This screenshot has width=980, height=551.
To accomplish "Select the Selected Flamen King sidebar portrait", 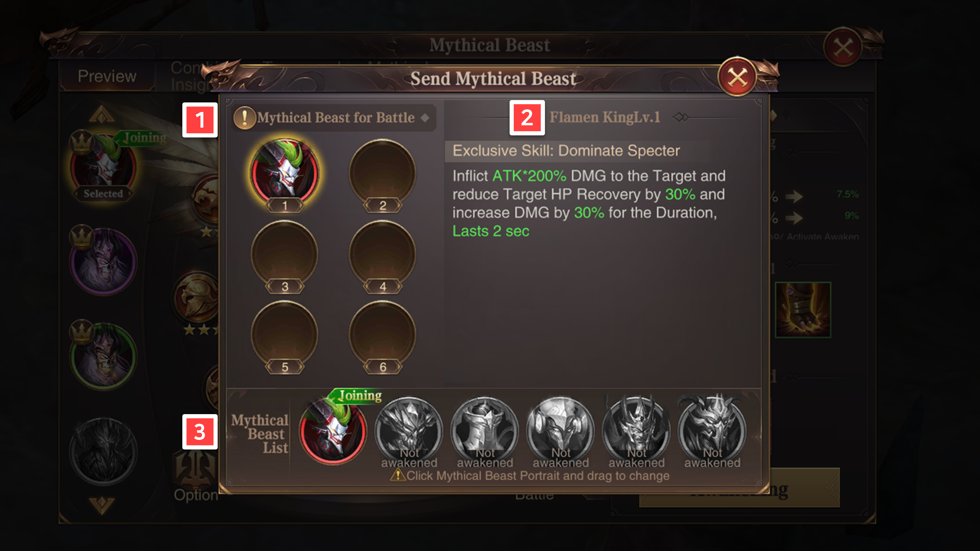I will pyautogui.click(x=103, y=166).
